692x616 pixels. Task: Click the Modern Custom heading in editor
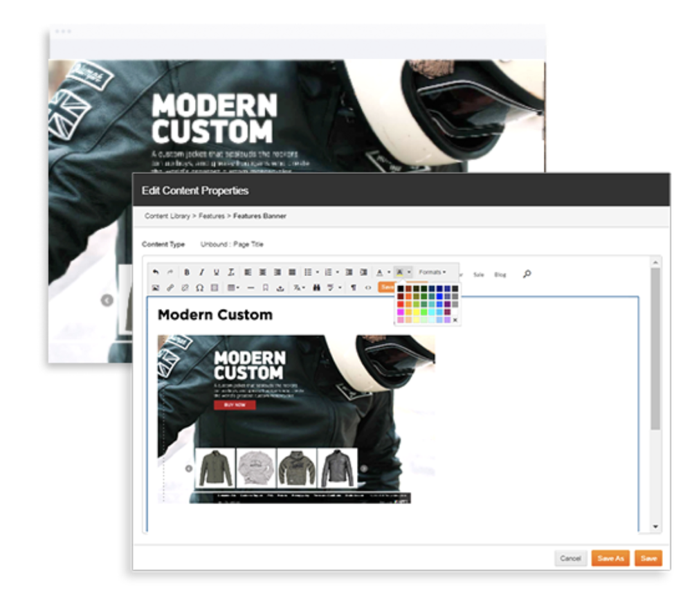(x=215, y=315)
